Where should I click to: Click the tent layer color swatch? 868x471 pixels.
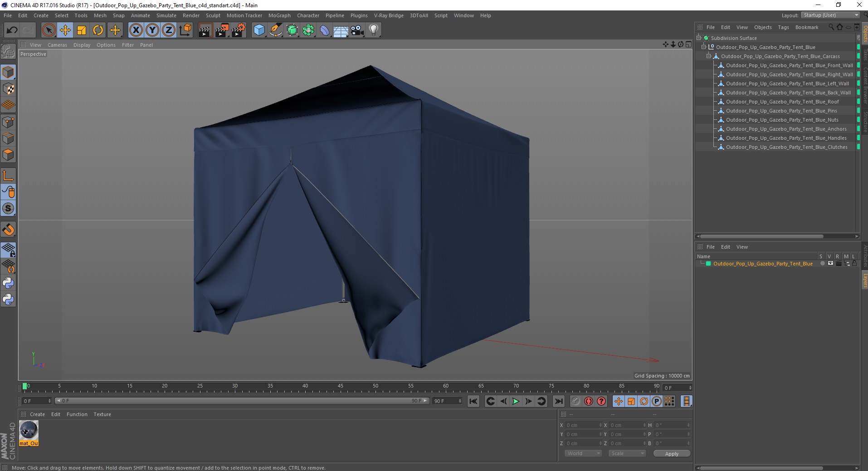point(708,264)
